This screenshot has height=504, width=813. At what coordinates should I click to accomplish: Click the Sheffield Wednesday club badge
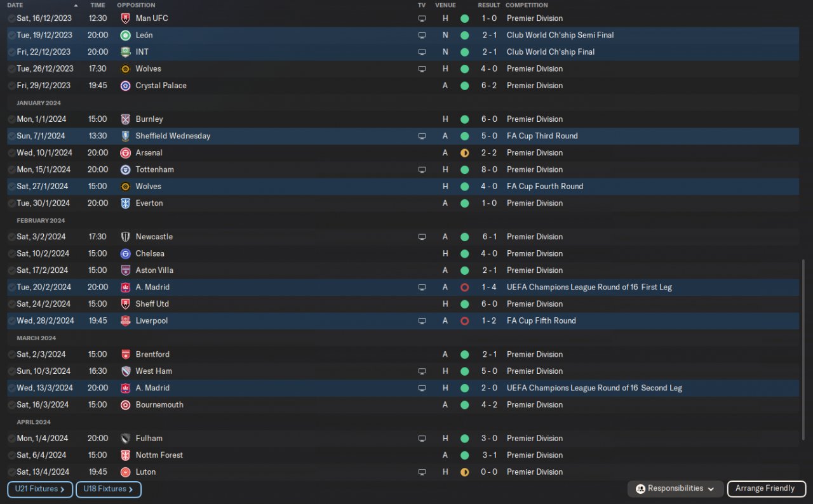click(x=125, y=136)
